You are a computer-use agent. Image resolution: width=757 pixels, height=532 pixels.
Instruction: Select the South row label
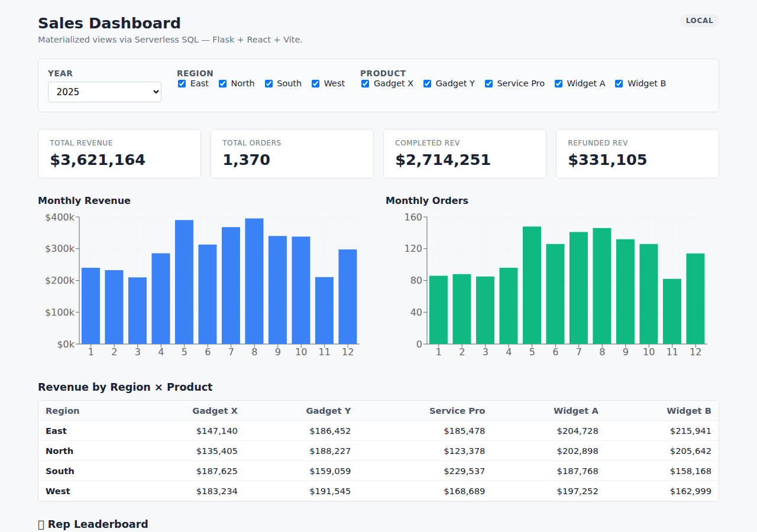point(60,471)
